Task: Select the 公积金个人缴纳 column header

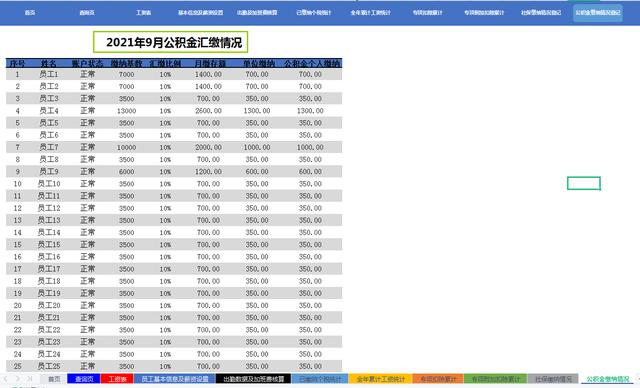Action: pos(312,63)
